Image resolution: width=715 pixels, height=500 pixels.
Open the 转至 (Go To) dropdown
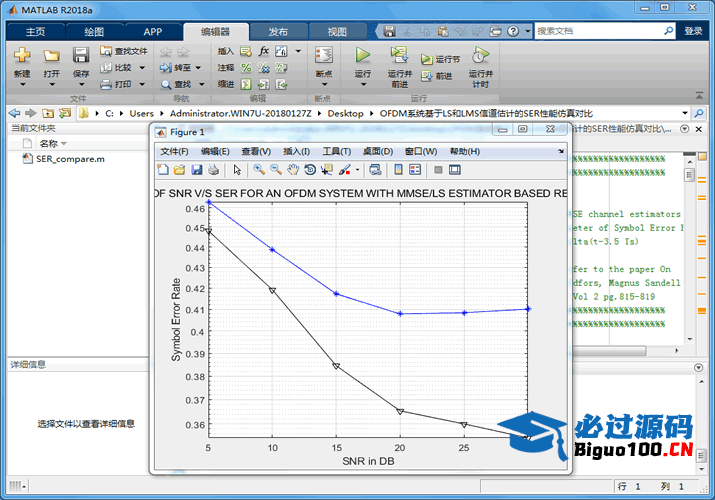(x=198, y=67)
